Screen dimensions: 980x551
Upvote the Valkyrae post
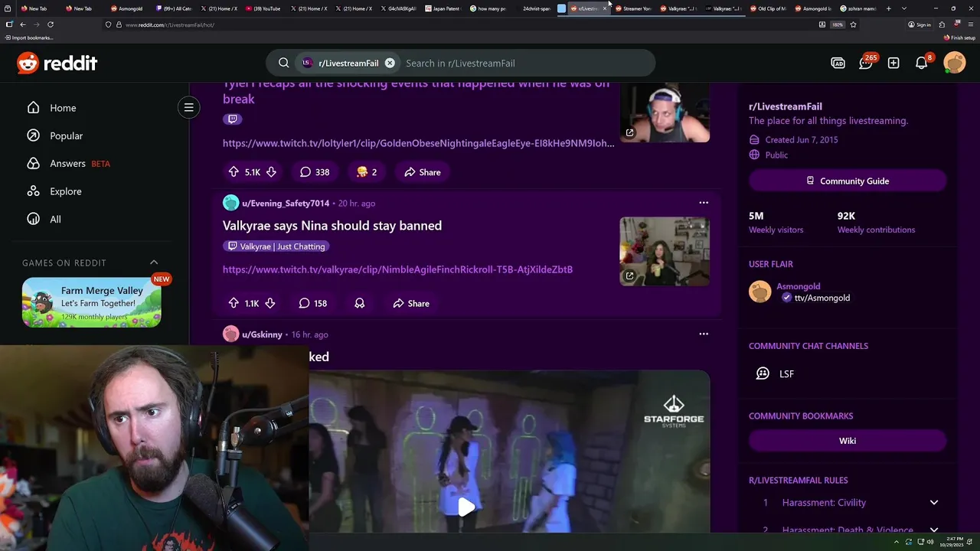point(234,303)
